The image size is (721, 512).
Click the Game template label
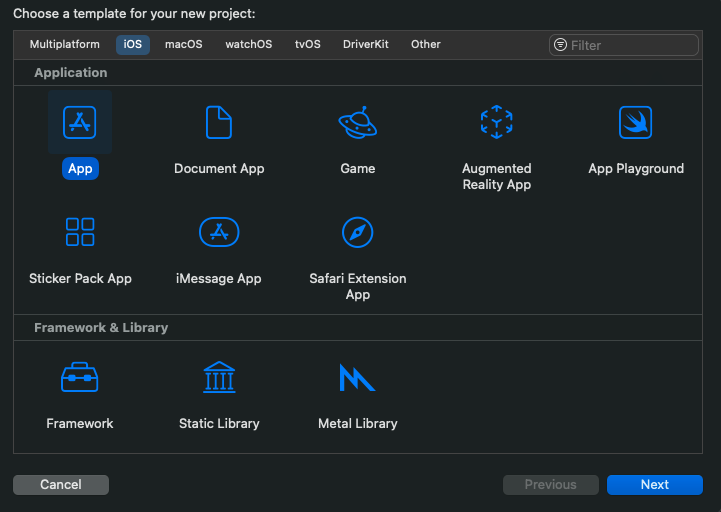[358, 168]
